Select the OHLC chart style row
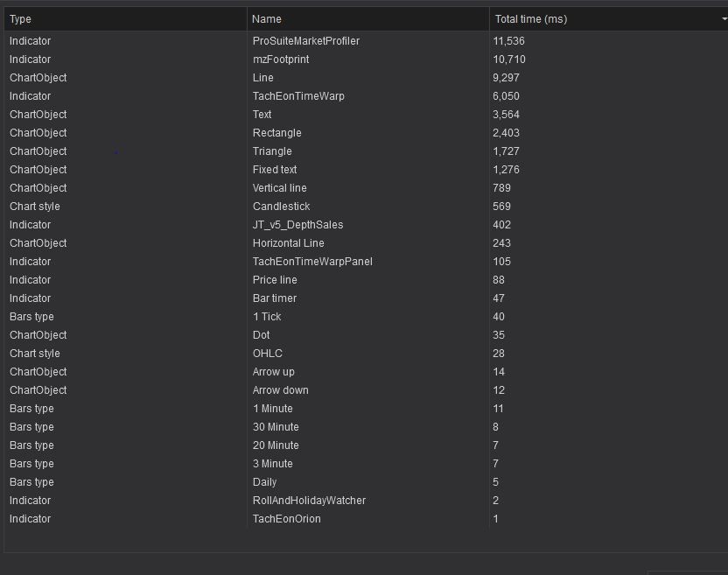 click(x=267, y=354)
